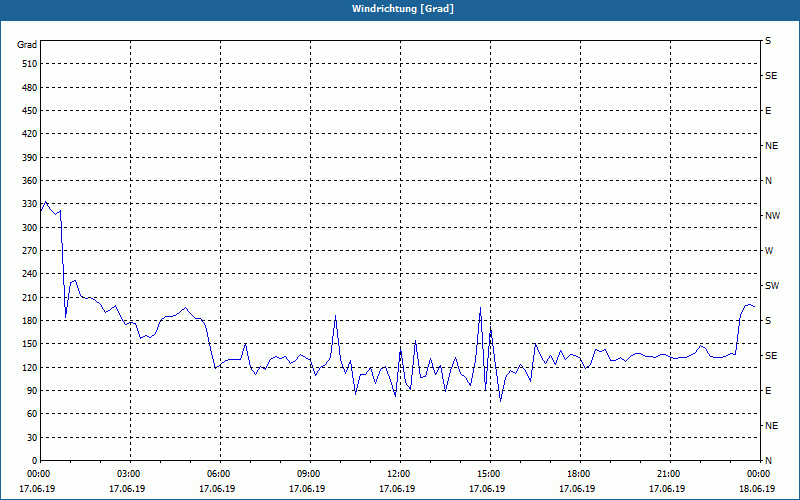Screen dimensions: 800x500
Task: Click the 21:00 time label
Action: [670, 473]
